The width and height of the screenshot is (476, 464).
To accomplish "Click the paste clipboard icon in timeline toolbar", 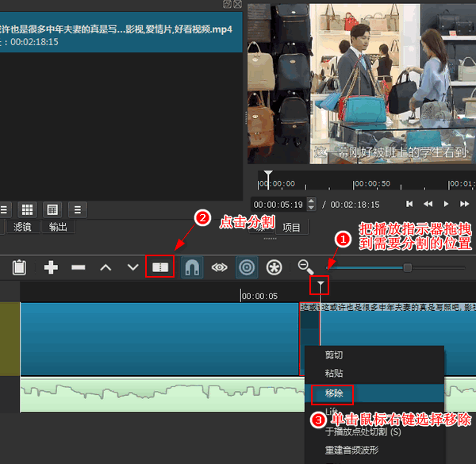I will click(x=19, y=267).
